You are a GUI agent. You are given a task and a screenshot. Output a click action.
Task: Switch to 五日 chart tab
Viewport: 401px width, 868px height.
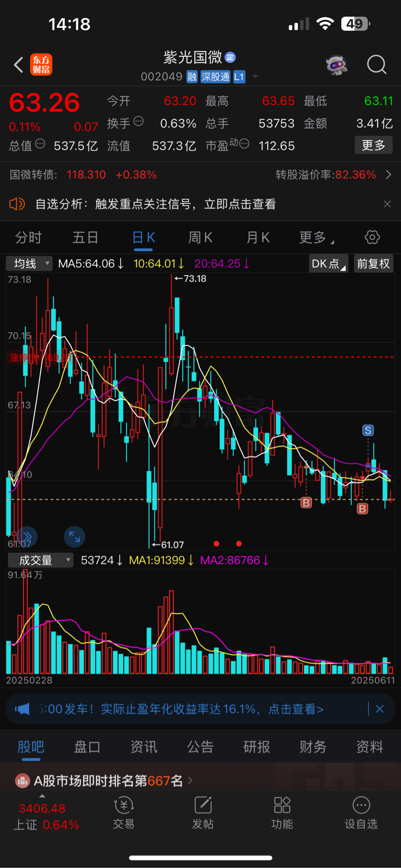point(85,238)
